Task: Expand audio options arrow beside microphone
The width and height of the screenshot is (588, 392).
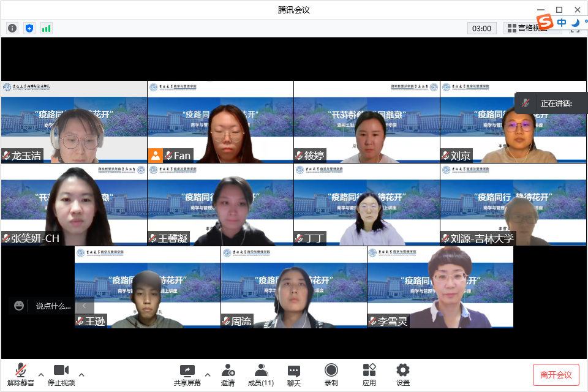Action: click(41, 375)
